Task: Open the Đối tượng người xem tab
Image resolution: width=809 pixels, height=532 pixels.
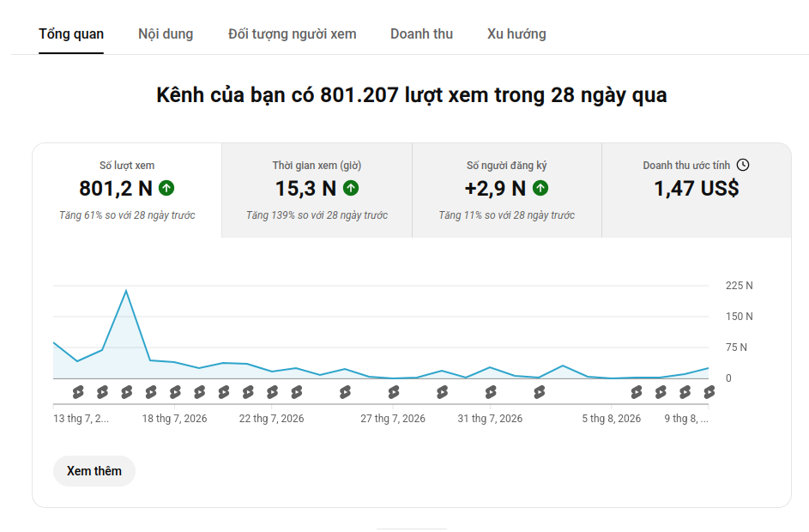Action: point(292,34)
